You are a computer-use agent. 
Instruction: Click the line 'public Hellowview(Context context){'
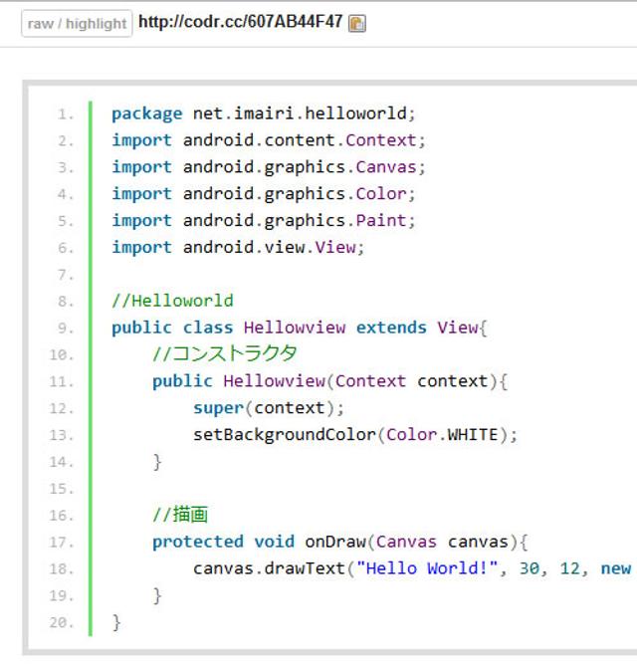click(329, 381)
